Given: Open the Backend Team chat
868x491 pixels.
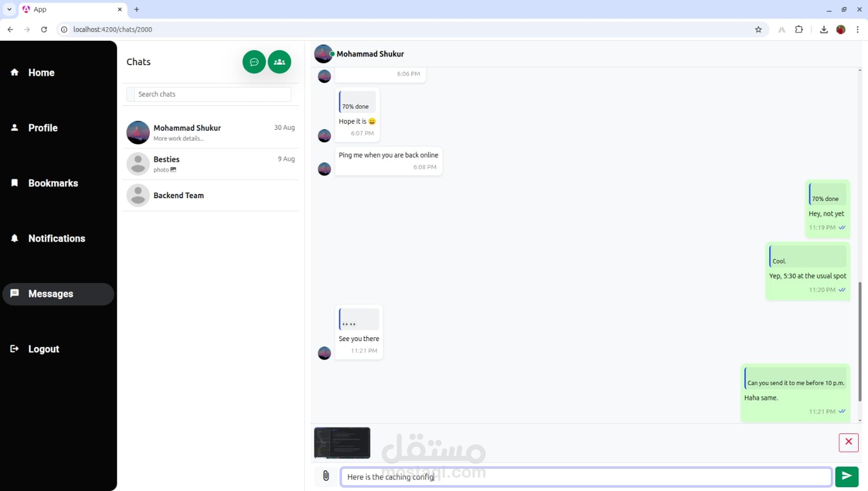Looking at the screenshot, I should [x=211, y=196].
